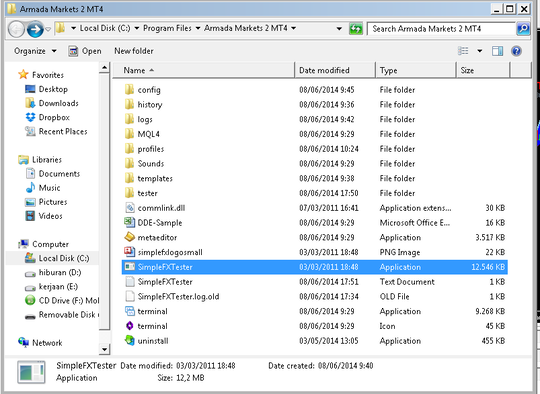Screen dimensions: 540x394
Task: Click navigation pane scroll up arrow
Action: pos(104,68)
